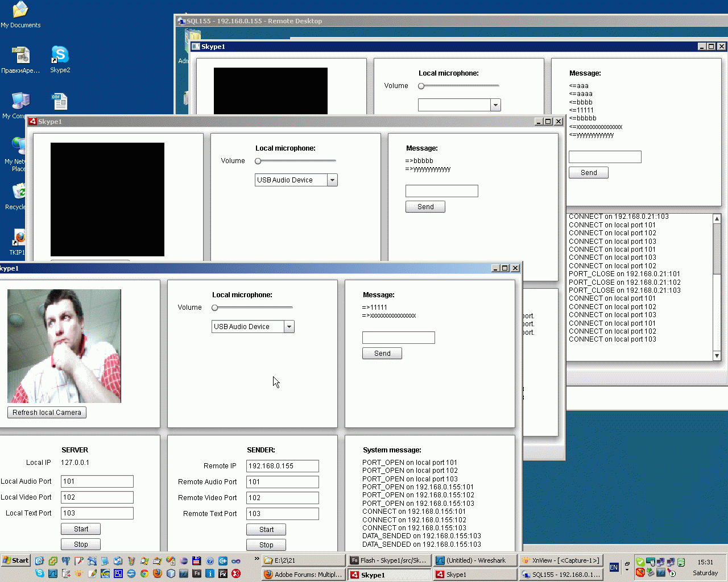Open the blue question mark help icon in Quick Launch

coord(209,561)
